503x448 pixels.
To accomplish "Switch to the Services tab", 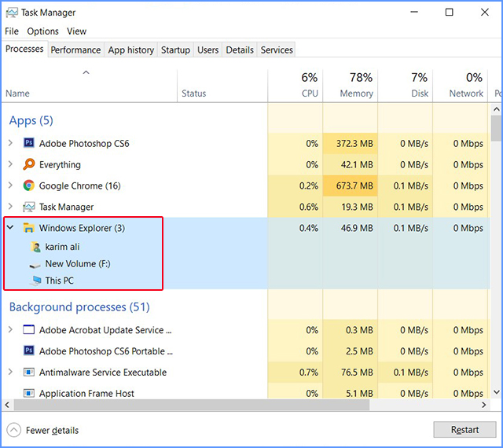I will coord(277,50).
